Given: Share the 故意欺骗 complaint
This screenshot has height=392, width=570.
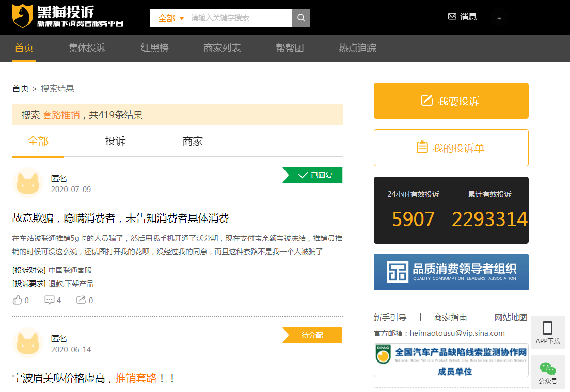Looking at the screenshot, I should 81,300.
